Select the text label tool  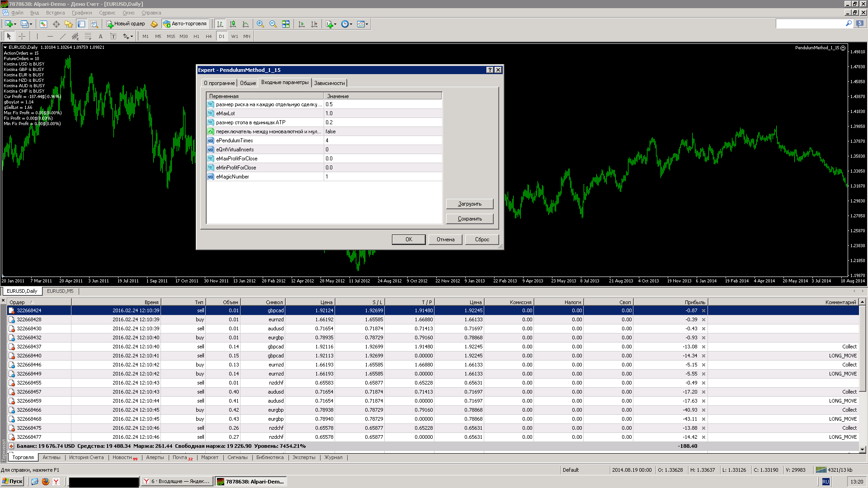pyautogui.click(x=100, y=36)
